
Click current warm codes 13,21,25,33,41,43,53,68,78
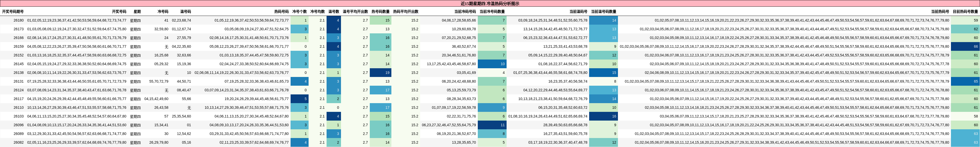[565, 47]
